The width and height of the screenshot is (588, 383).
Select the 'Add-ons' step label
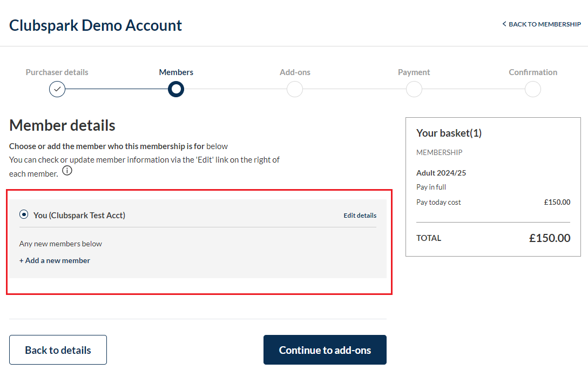295,72
